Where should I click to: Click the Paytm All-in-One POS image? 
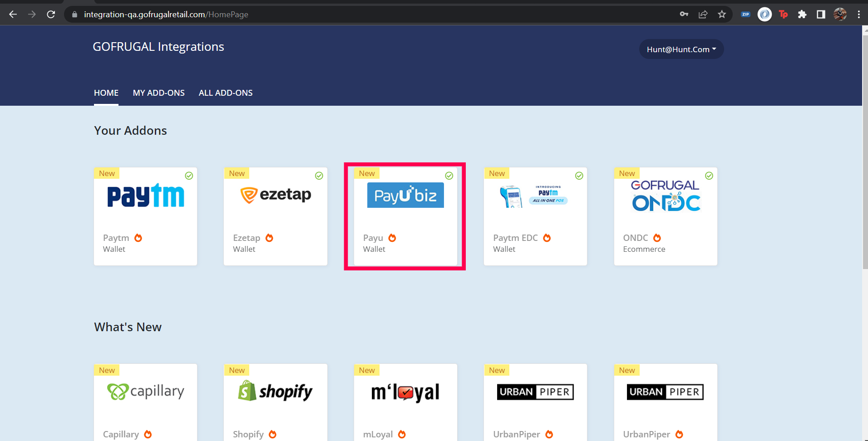click(x=534, y=196)
